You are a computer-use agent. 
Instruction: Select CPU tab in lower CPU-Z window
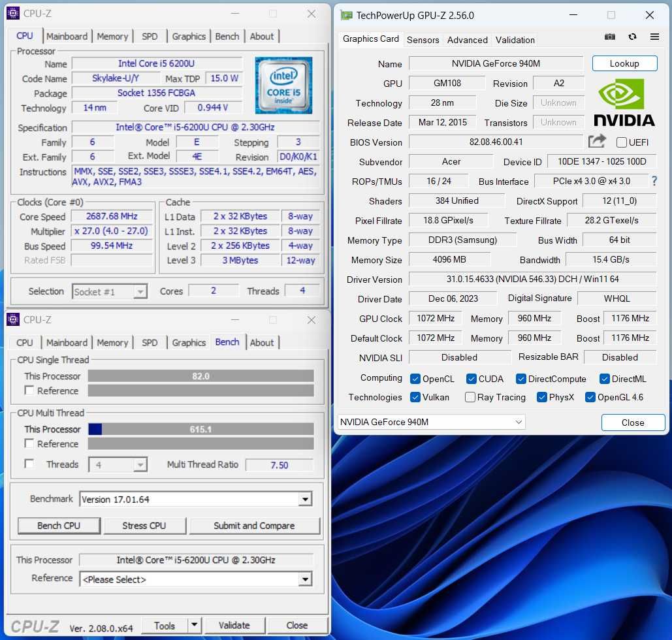pyautogui.click(x=24, y=342)
